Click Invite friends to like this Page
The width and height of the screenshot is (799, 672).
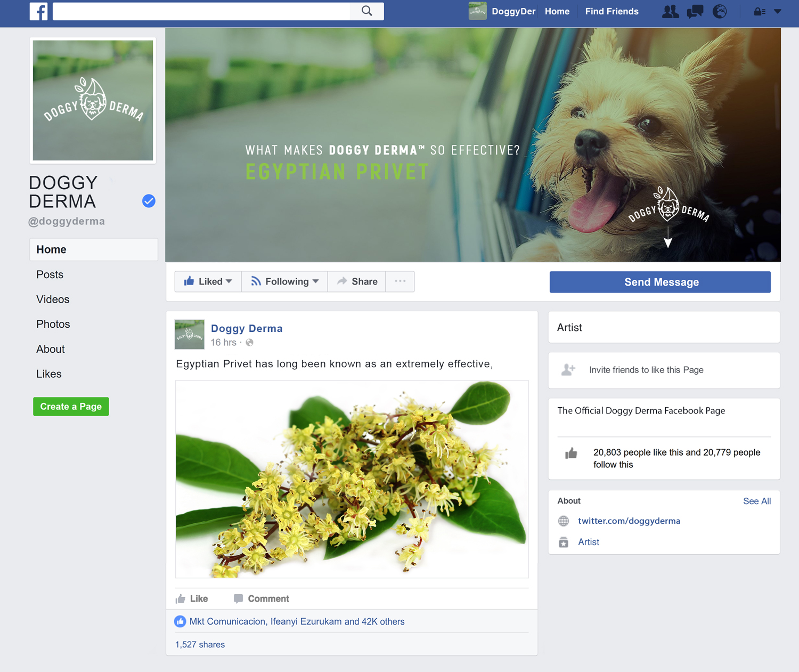pyautogui.click(x=646, y=370)
